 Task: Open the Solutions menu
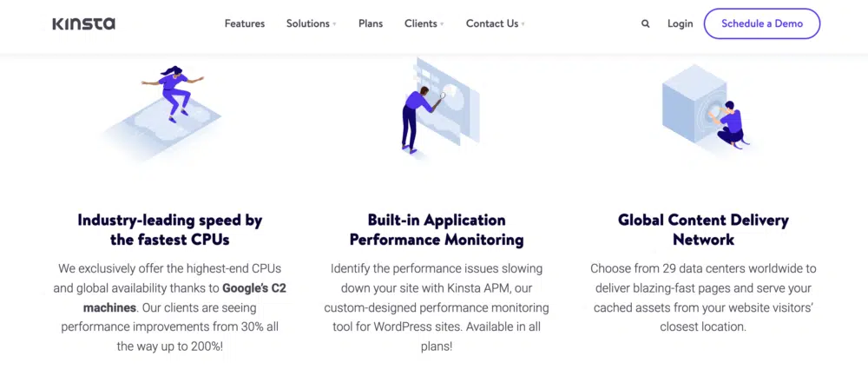pos(308,23)
